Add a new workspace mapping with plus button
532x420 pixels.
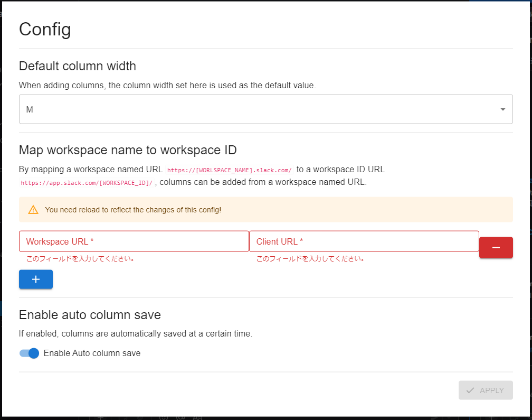(x=36, y=279)
